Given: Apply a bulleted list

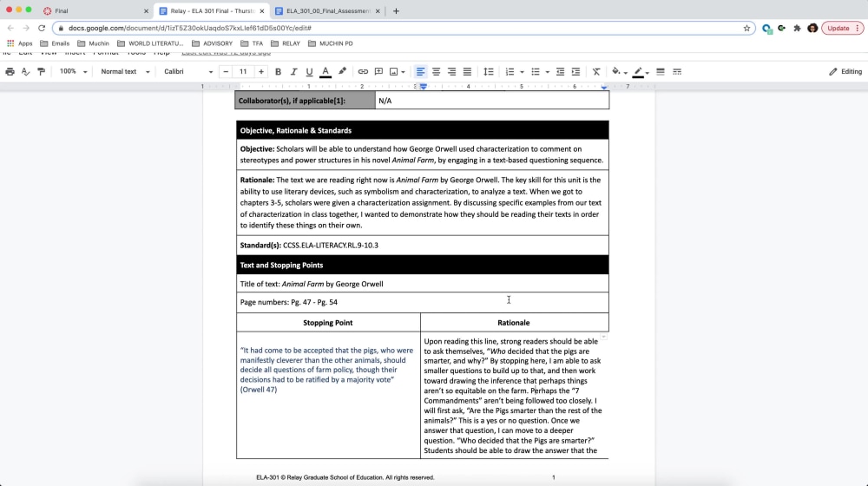Looking at the screenshot, I should click(x=535, y=71).
